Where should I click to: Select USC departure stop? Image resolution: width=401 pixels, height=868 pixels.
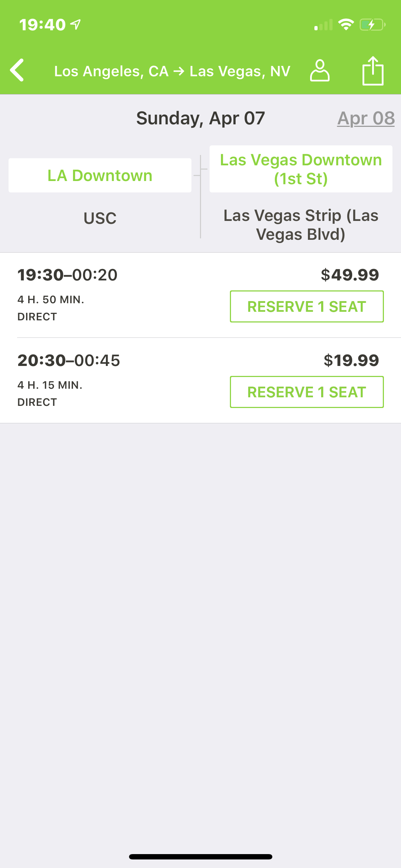pos(100,218)
